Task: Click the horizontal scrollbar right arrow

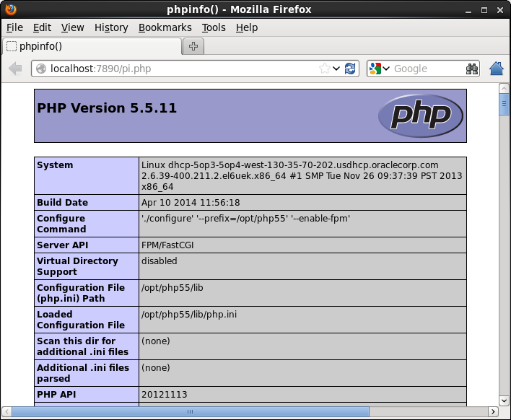Action: tap(494, 411)
